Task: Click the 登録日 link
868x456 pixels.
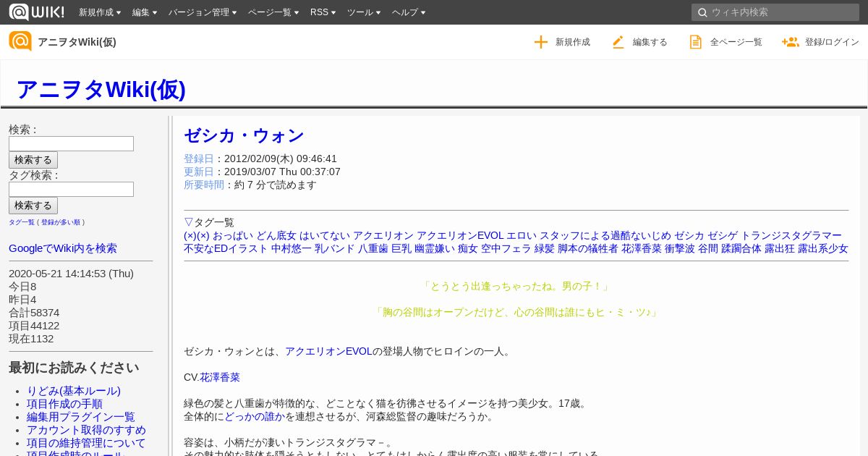Action: pos(199,159)
